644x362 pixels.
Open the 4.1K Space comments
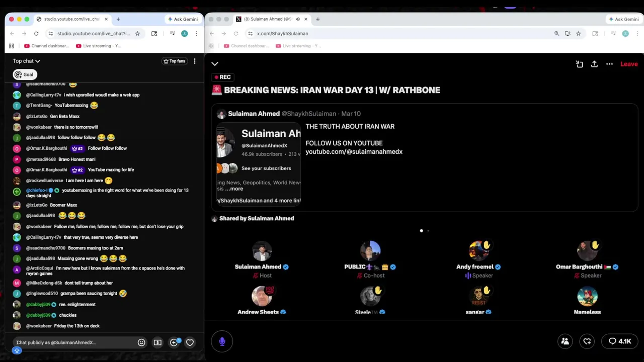(x=620, y=341)
